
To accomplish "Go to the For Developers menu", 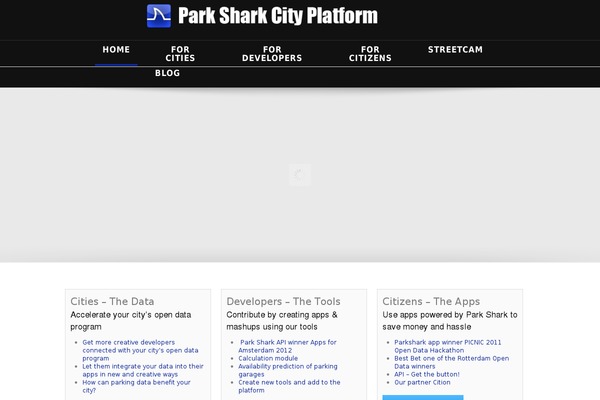I will (272, 54).
